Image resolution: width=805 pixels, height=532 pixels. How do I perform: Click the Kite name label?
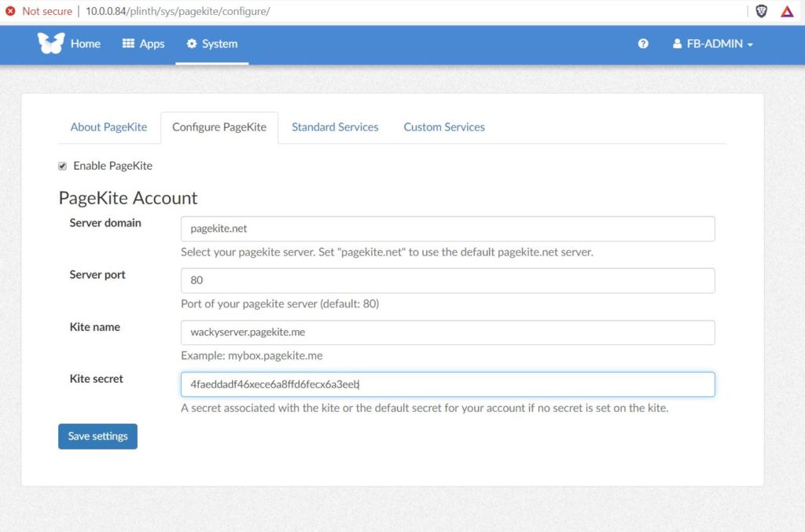[95, 327]
